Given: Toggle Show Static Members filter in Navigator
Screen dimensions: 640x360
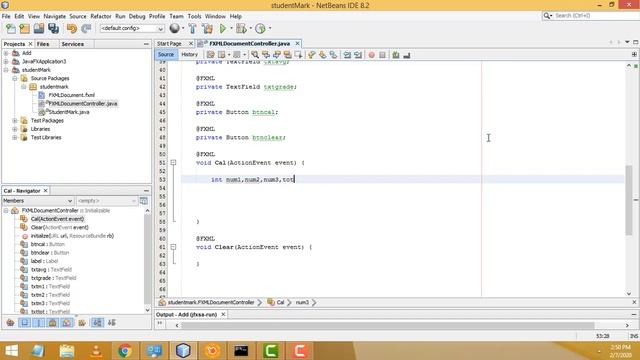Looking at the screenshot, I should (38, 322).
